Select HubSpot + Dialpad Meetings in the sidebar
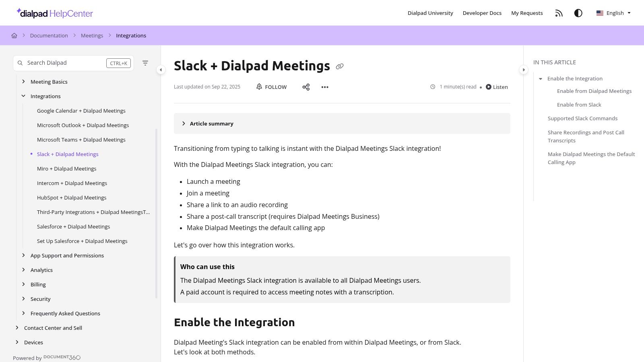The image size is (644, 362). pos(72,197)
